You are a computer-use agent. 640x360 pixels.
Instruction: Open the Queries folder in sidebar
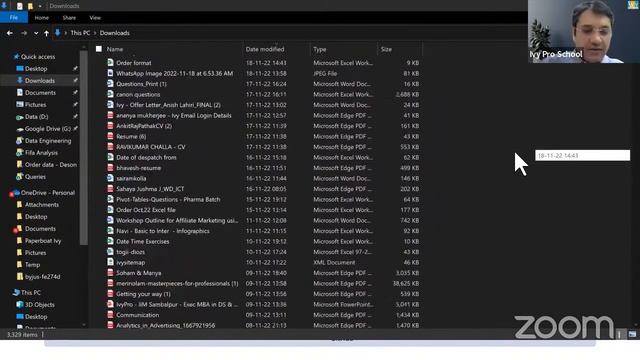click(35, 177)
